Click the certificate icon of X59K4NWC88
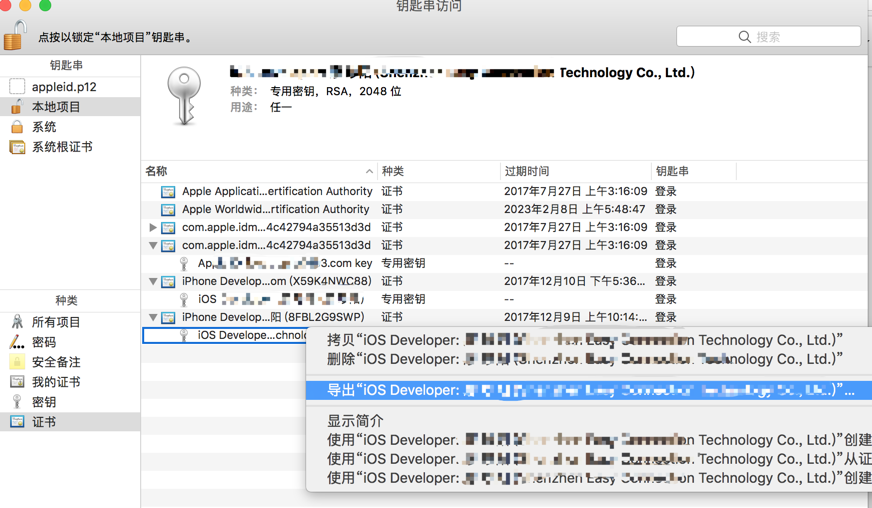This screenshot has width=872, height=508. tap(168, 282)
